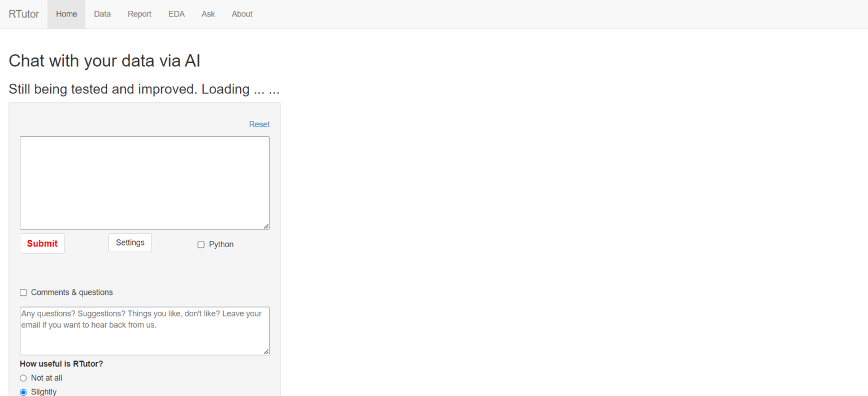Image resolution: width=868 pixels, height=396 pixels.
Task: View the About page
Action: 242,14
